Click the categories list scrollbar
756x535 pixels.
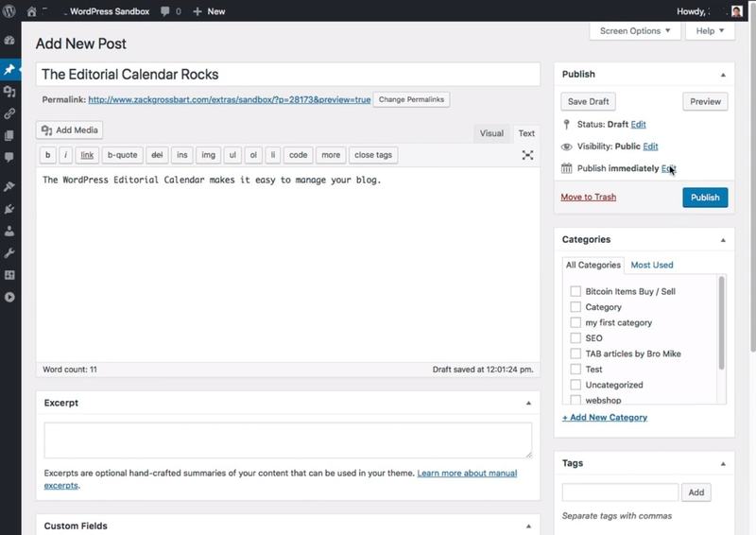721,323
